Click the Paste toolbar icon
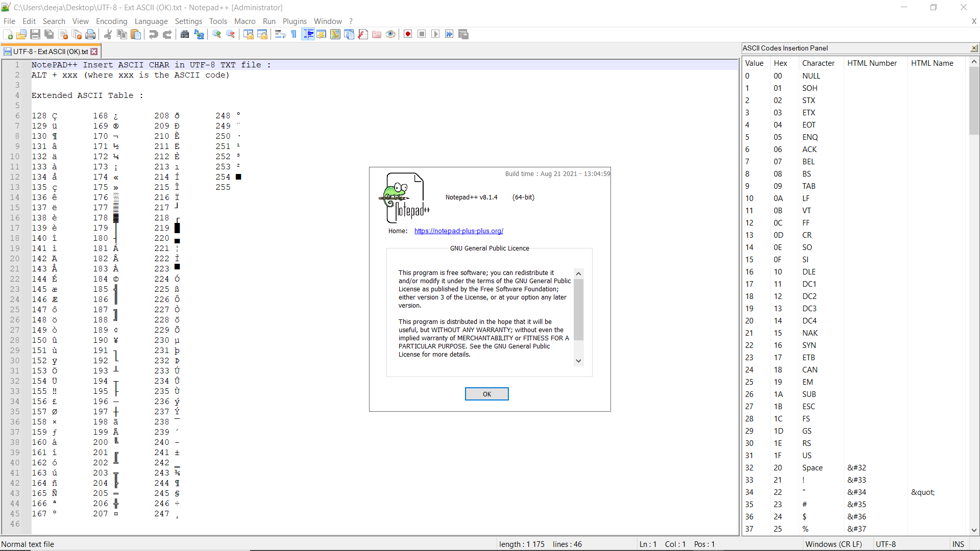The height and width of the screenshot is (551, 980). tap(136, 34)
